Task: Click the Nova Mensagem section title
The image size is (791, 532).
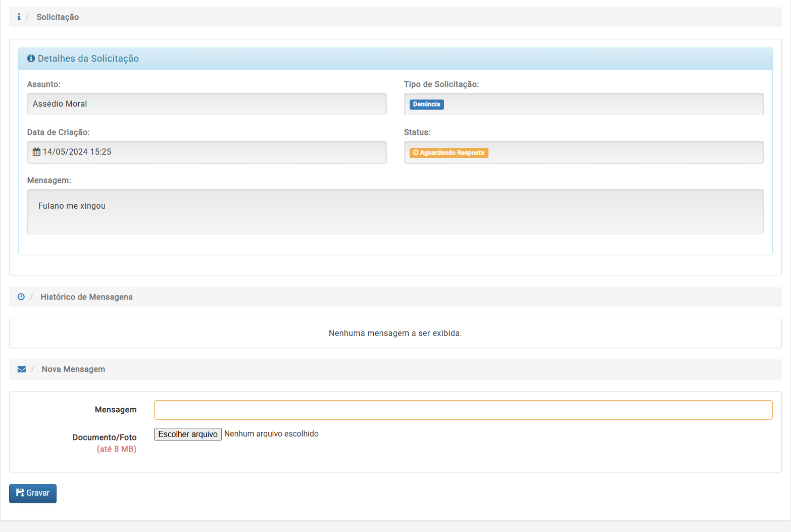Action: pyautogui.click(x=73, y=369)
